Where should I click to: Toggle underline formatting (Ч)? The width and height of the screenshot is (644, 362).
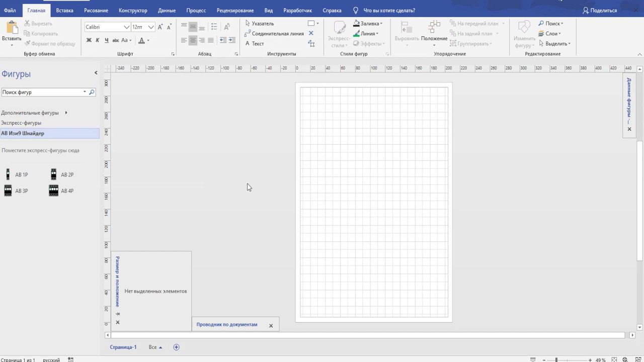tap(106, 40)
